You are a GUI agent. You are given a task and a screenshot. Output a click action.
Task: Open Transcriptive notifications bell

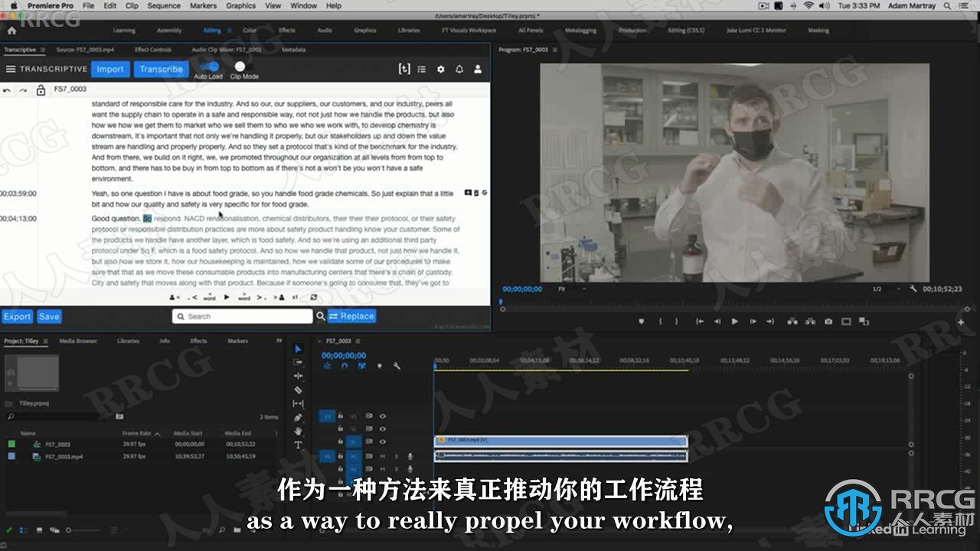coord(459,69)
